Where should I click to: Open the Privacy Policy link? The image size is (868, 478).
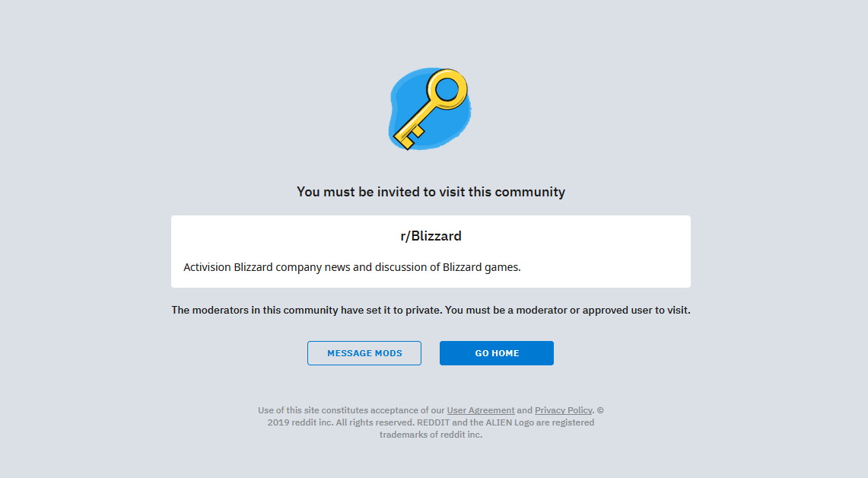[564, 409]
